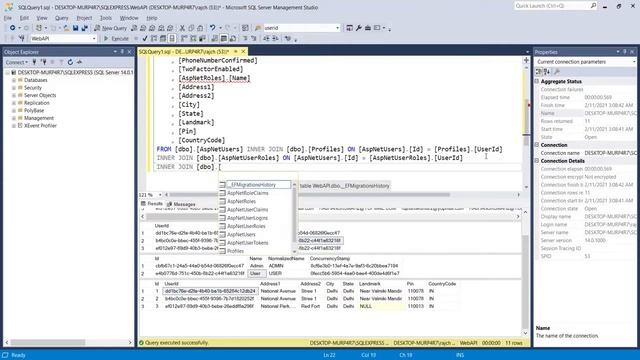The width and height of the screenshot is (640, 360).
Task: Pick Profiles from the IntelliSense list
Action: pos(236,251)
